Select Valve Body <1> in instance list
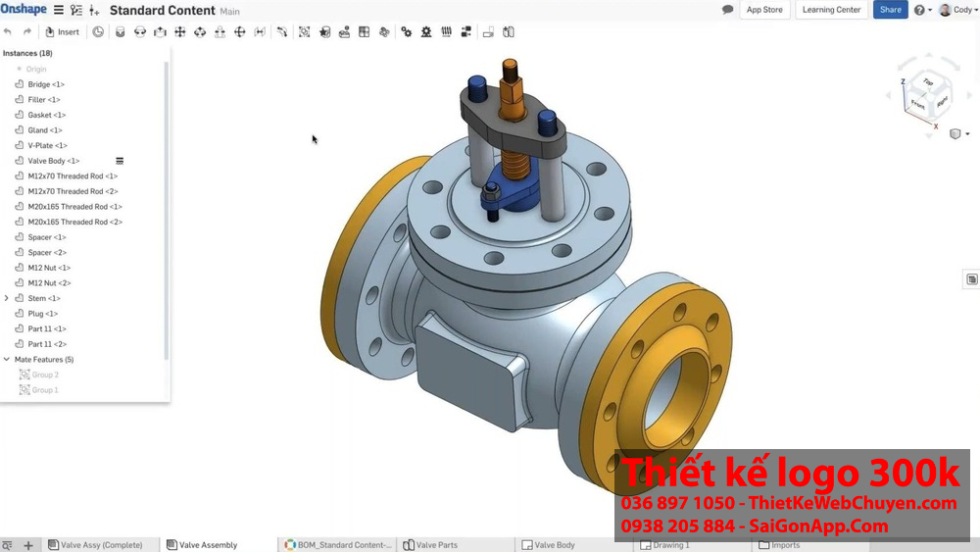The width and height of the screenshot is (980, 552). (x=54, y=161)
